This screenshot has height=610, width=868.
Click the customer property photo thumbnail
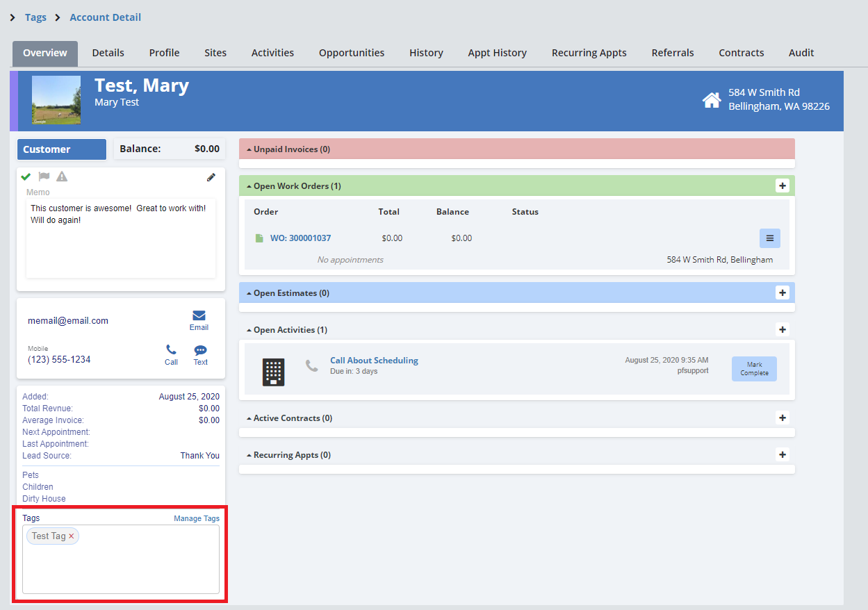56,101
